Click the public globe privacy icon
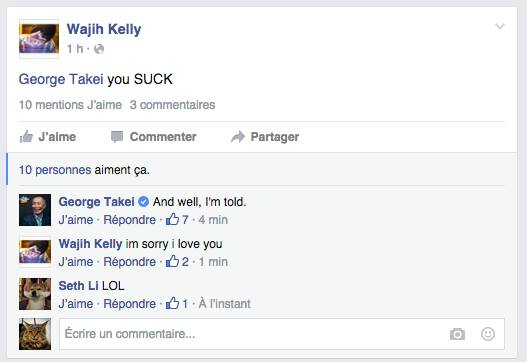The height and width of the screenshot is (362, 527). point(99,49)
